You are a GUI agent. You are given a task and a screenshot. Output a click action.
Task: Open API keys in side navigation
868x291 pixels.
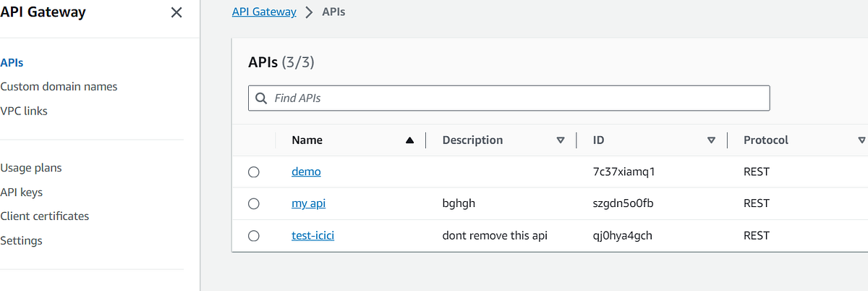21,192
